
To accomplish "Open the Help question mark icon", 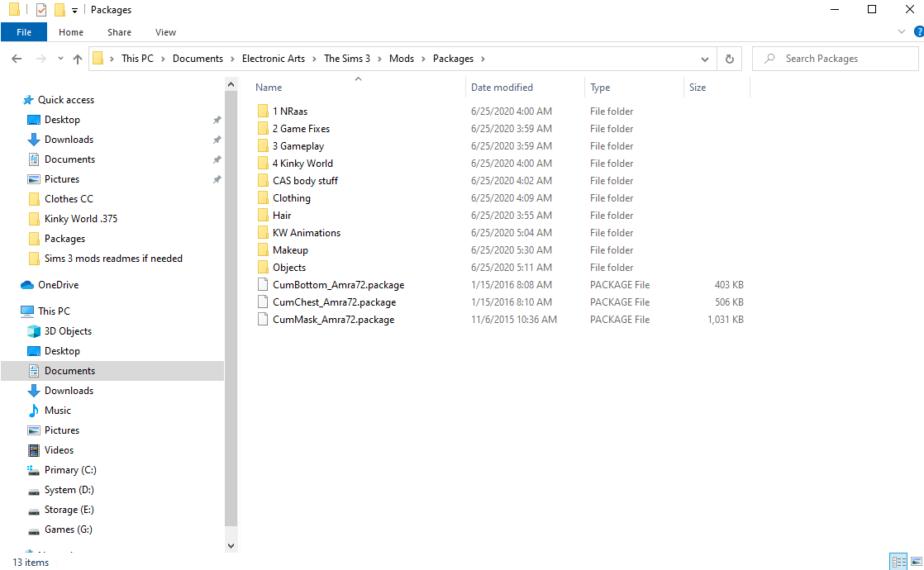I will coord(918,31).
